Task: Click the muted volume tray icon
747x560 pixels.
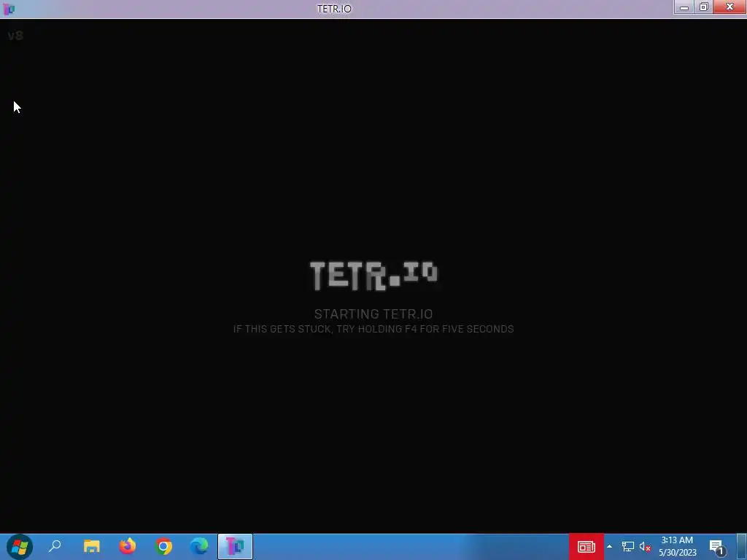Action: click(x=645, y=547)
